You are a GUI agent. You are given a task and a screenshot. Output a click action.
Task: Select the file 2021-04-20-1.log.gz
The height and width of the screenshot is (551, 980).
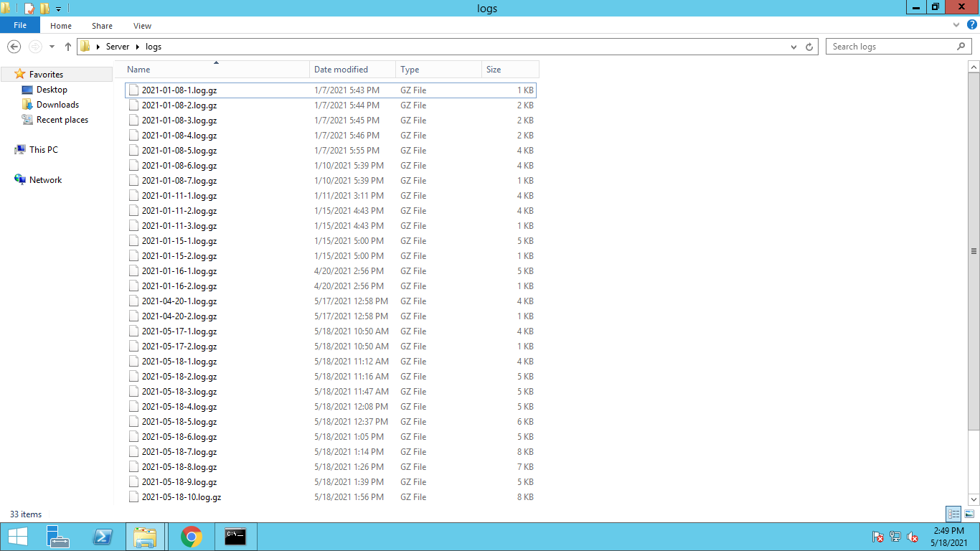pyautogui.click(x=331, y=301)
